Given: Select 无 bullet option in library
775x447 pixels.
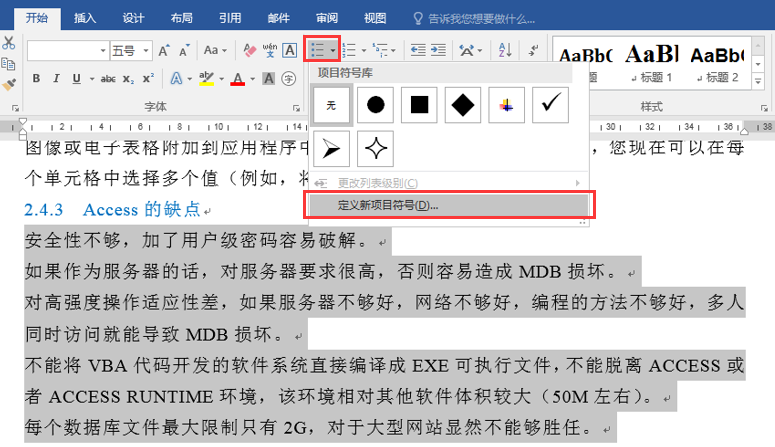Looking at the screenshot, I should 332,104.
